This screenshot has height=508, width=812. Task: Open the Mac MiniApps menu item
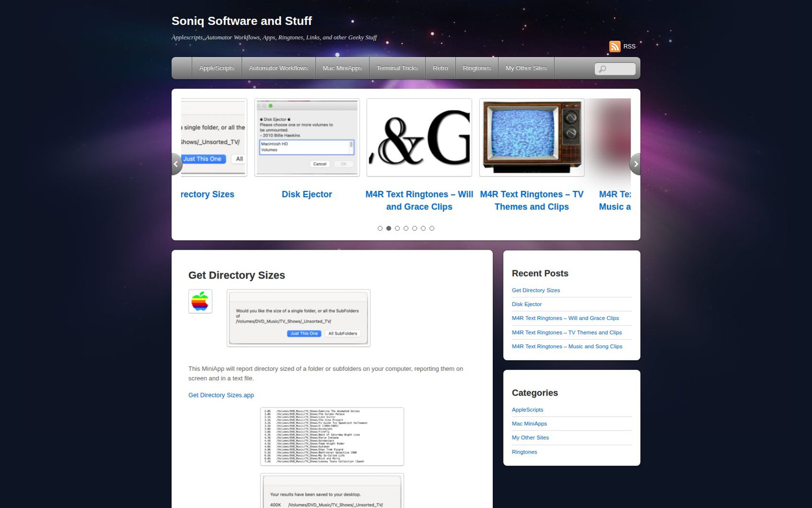pos(342,68)
